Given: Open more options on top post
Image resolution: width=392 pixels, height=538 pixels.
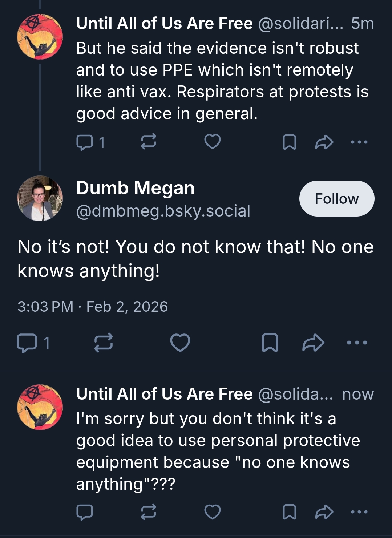Looking at the screenshot, I should click(x=359, y=142).
